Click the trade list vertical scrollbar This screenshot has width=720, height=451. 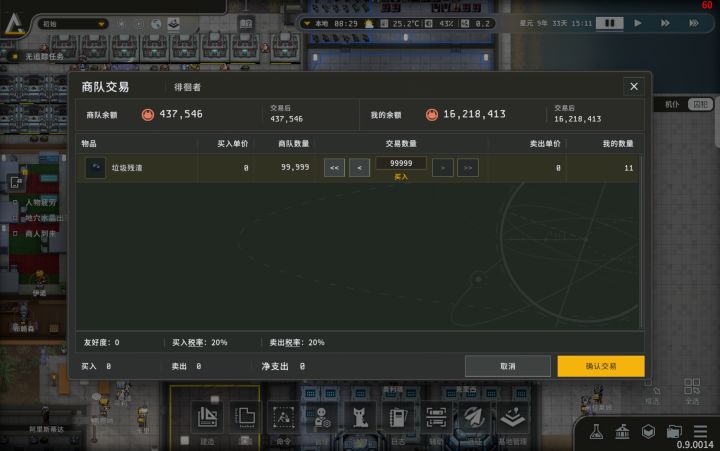641,242
